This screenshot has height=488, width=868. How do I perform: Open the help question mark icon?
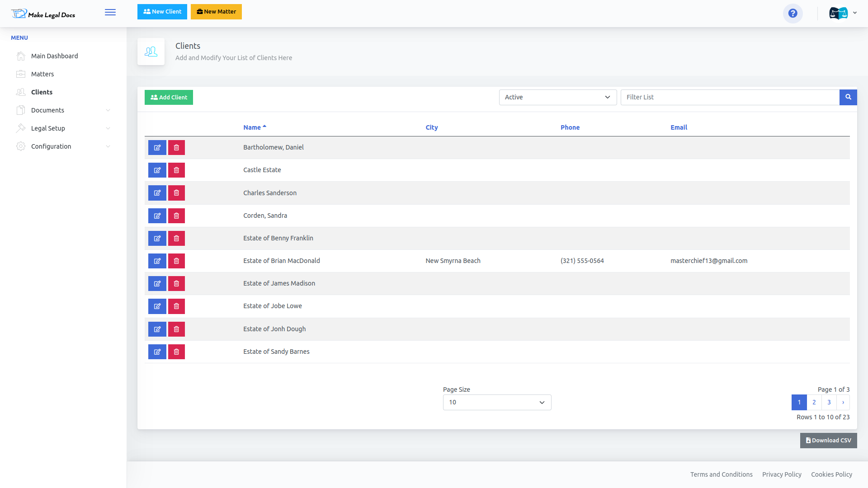click(x=793, y=14)
